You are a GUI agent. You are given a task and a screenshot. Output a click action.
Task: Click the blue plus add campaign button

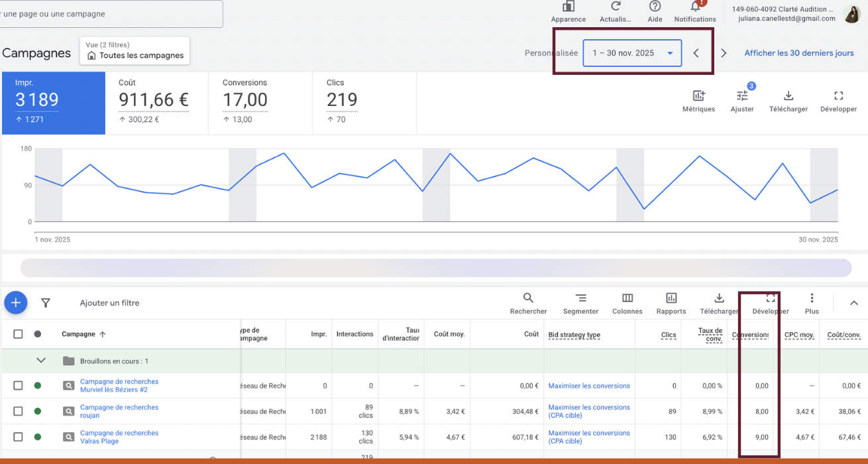point(15,303)
